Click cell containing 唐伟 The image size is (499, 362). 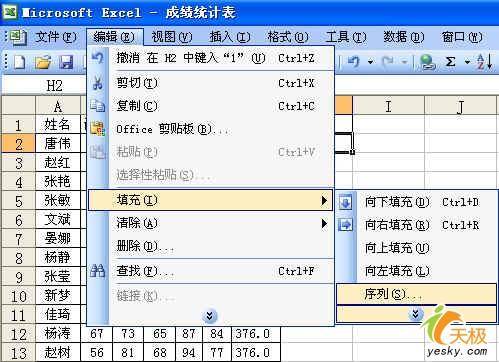pos(58,144)
